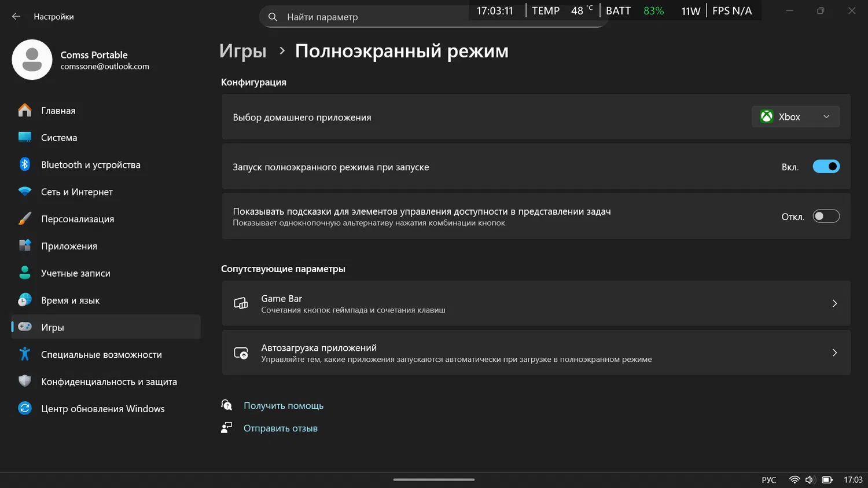Click the Comss Portable profile avatar

click(x=32, y=60)
